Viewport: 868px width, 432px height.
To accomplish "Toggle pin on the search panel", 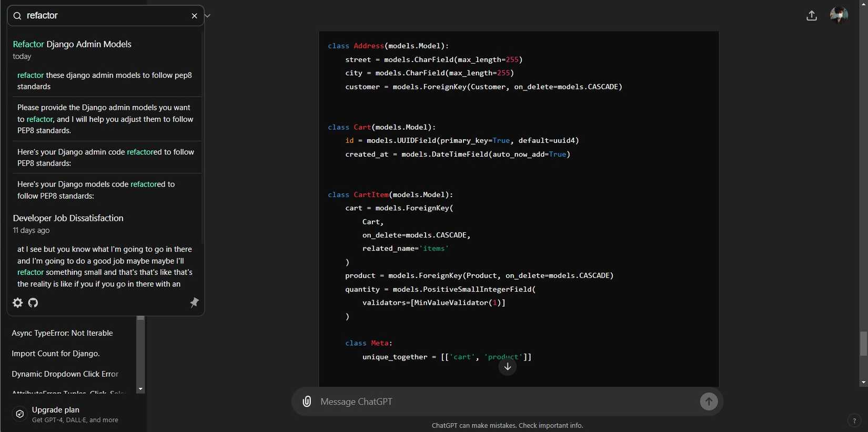I will pyautogui.click(x=194, y=302).
